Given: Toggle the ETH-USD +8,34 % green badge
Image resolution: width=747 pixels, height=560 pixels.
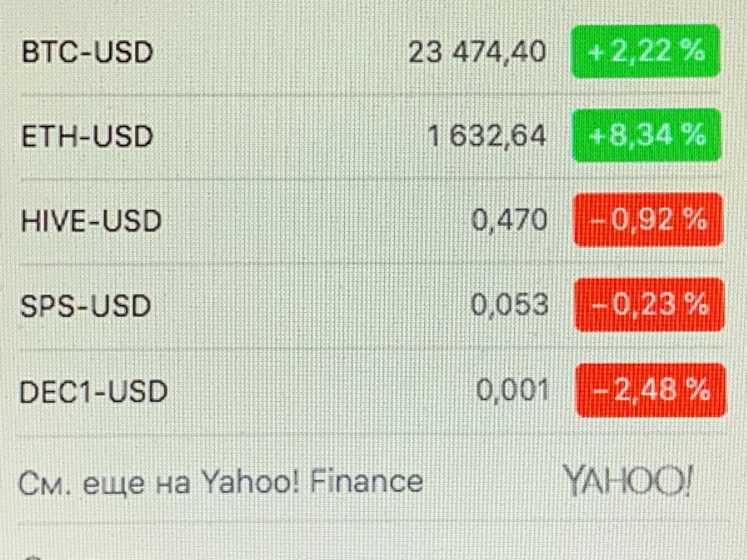Looking at the screenshot, I should pyautogui.click(x=646, y=135).
